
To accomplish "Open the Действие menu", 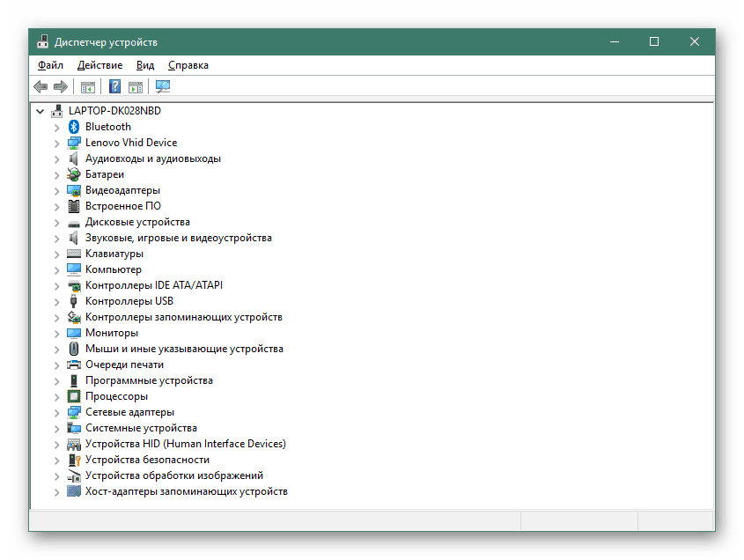I will pyautogui.click(x=99, y=64).
